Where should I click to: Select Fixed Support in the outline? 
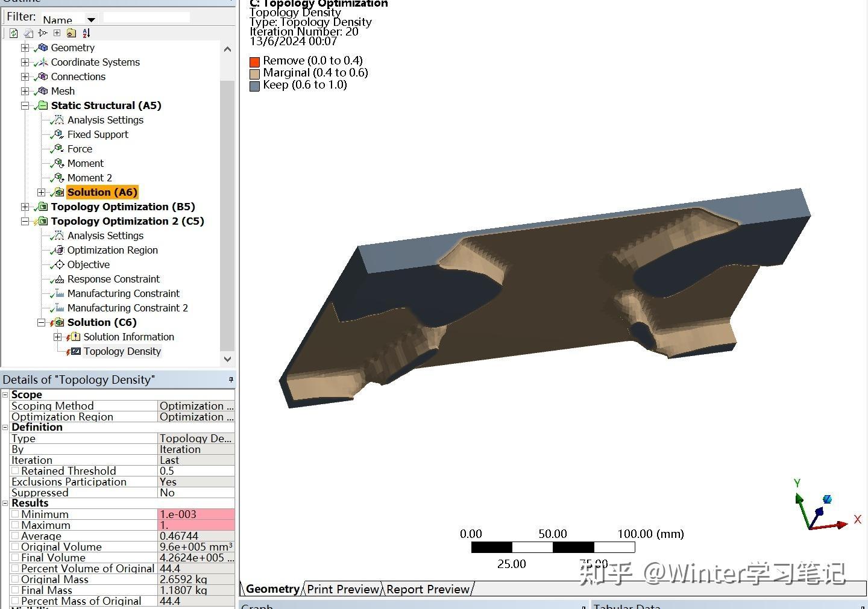coord(98,134)
